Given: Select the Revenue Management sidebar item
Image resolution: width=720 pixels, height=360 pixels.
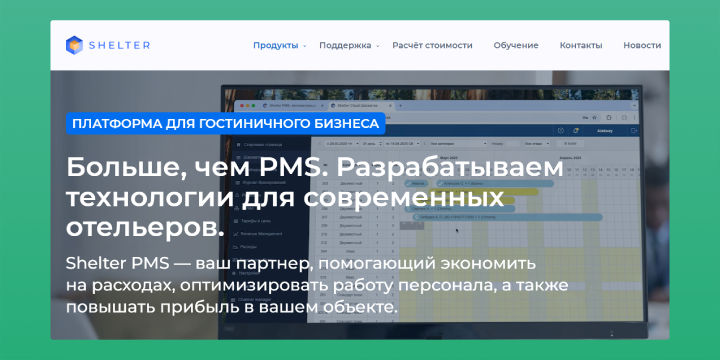Looking at the screenshot, I should click(x=257, y=234).
